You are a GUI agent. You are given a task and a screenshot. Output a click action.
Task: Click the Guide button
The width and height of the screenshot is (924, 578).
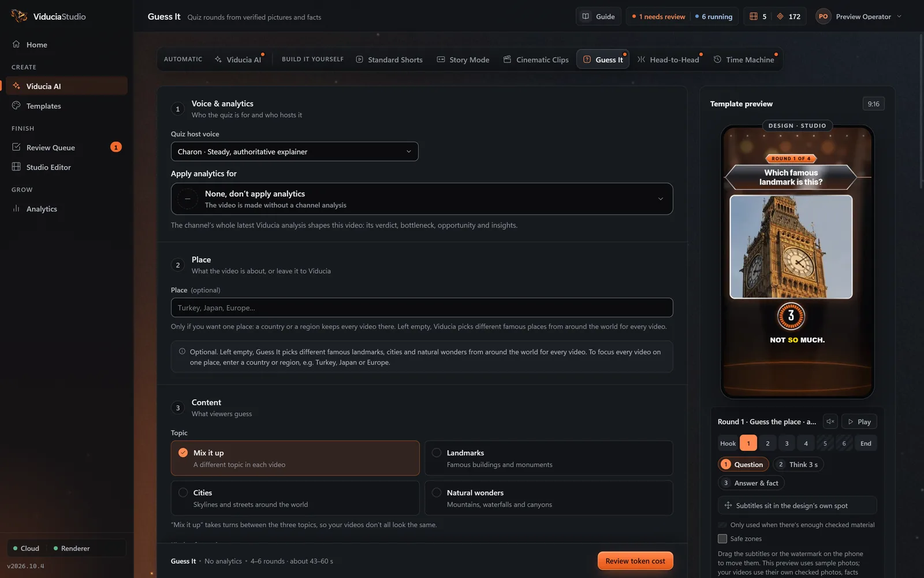pos(599,16)
